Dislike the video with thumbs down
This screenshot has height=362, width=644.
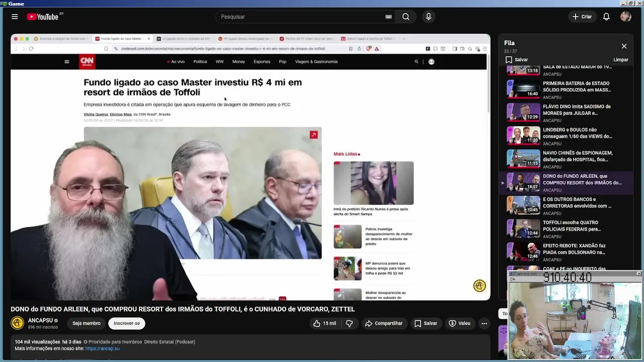point(349,323)
